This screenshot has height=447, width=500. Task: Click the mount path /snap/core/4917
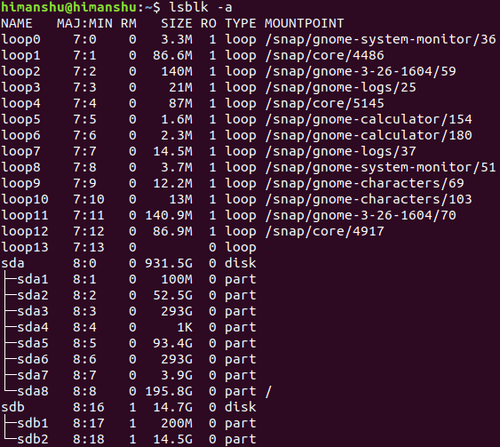coord(325,231)
